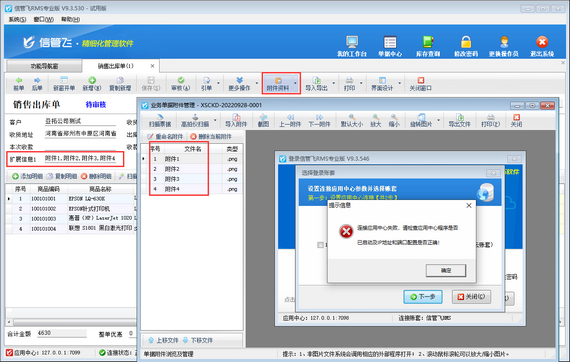This screenshot has width=570, height=362.
Task: Switch to the 功能导航窗 tab
Action: pyautogui.click(x=44, y=66)
